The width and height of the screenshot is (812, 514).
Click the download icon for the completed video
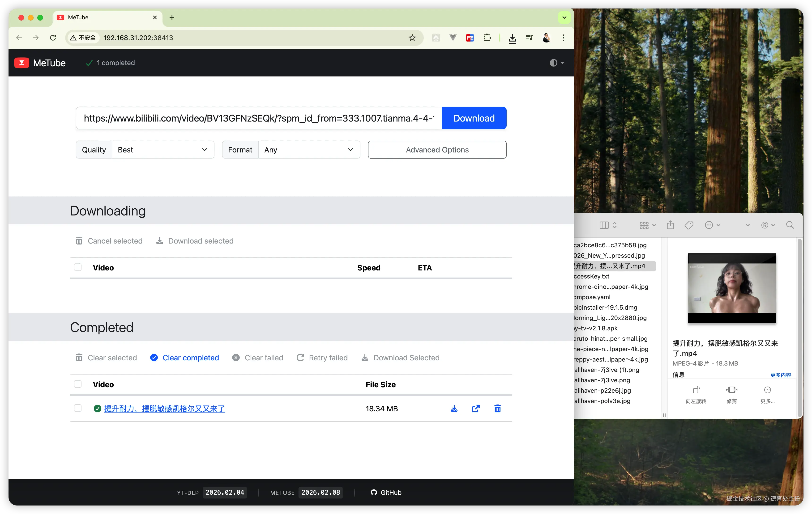[x=454, y=409]
